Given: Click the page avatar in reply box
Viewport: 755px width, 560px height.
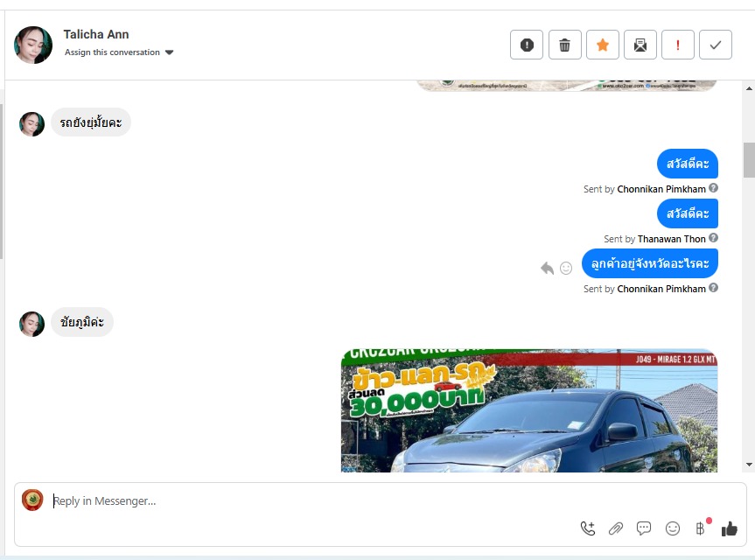Looking at the screenshot, I should pos(32,500).
